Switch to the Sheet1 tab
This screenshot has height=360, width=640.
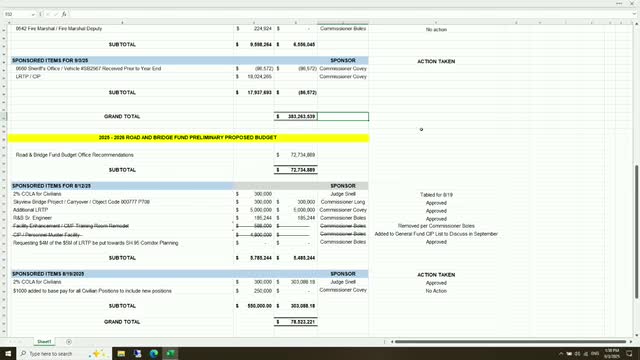[x=44, y=342]
